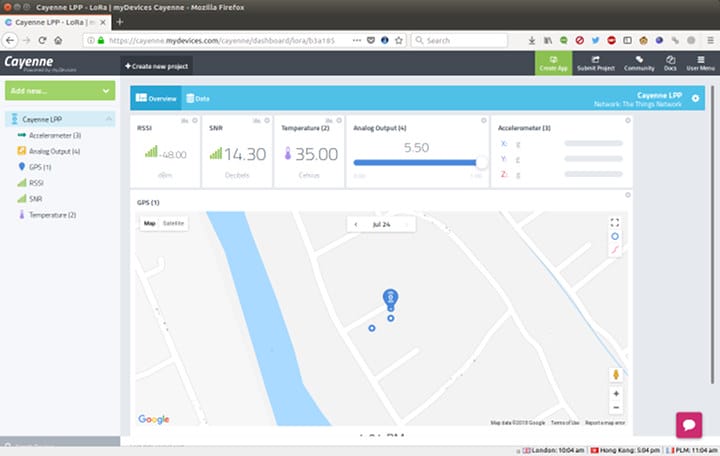Open Submit Project
The height and width of the screenshot is (456, 720).
[596, 63]
